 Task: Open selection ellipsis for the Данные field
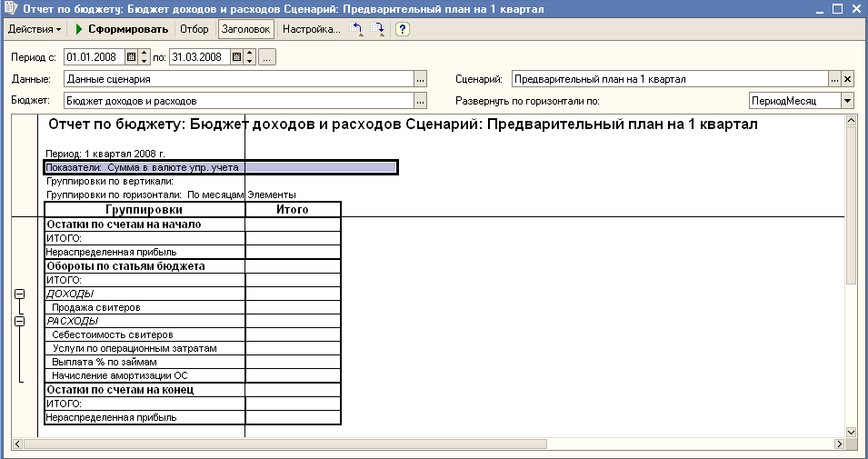coord(421,79)
